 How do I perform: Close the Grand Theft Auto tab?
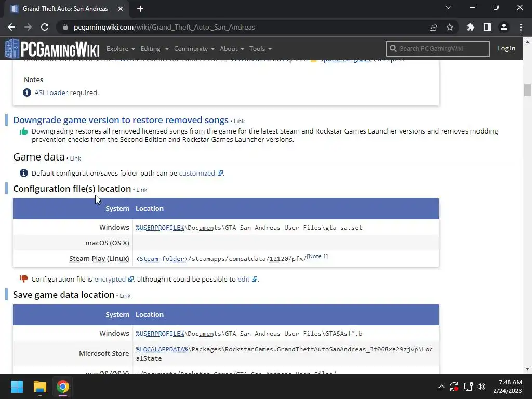pyautogui.click(x=121, y=9)
